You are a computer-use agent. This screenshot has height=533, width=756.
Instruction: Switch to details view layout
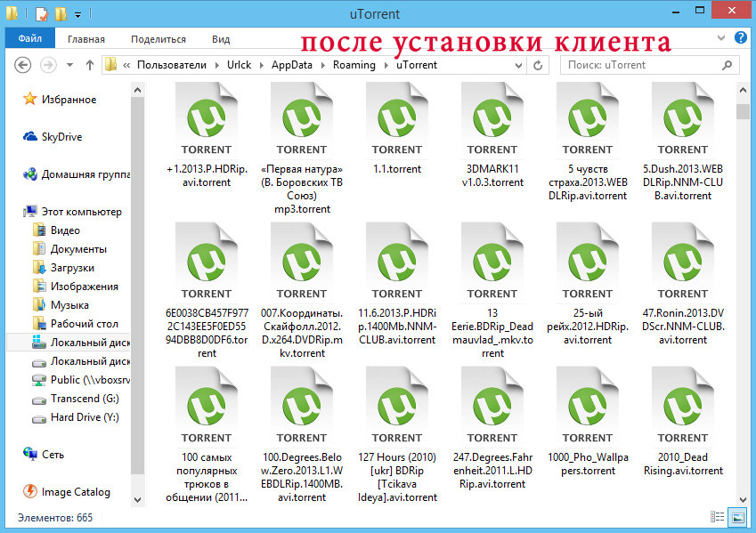(x=717, y=518)
